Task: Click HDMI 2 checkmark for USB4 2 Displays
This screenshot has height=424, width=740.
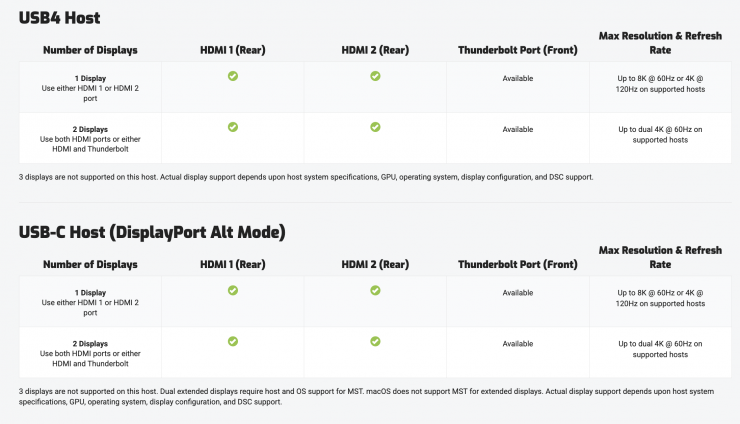Action: pos(375,127)
